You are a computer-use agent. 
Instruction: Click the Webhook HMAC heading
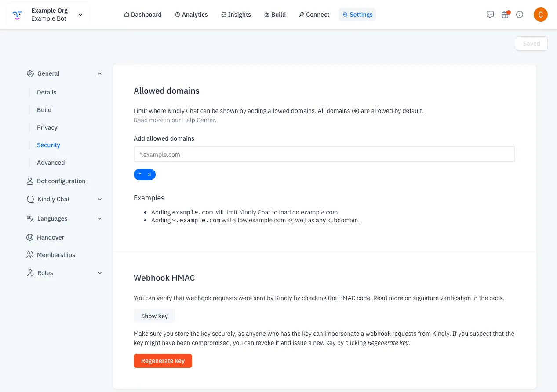pyautogui.click(x=164, y=278)
